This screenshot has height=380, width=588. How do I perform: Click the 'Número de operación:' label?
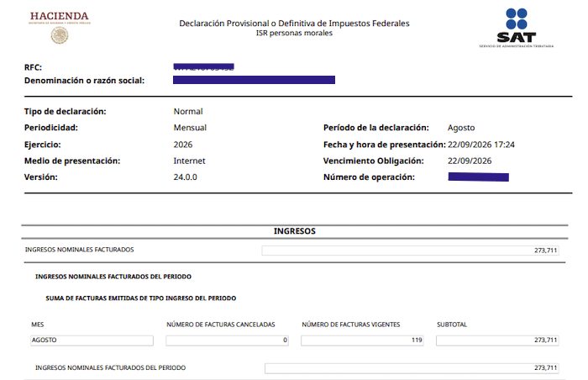click(x=369, y=177)
